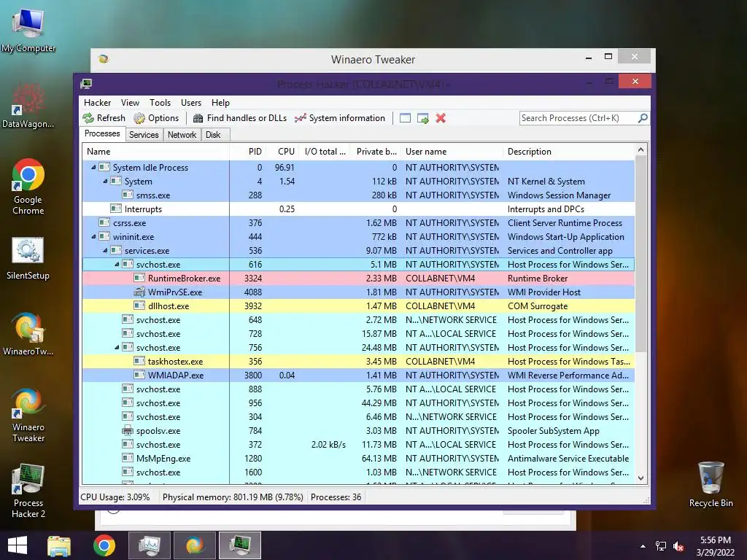Click the find window and thread icon
The width and height of the screenshot is (747, 560).
click(422, 118)
